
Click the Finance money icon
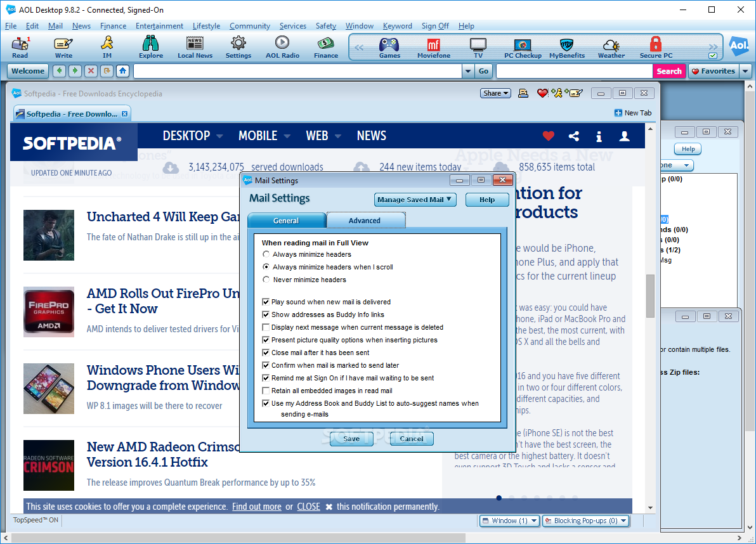point(326,48)
